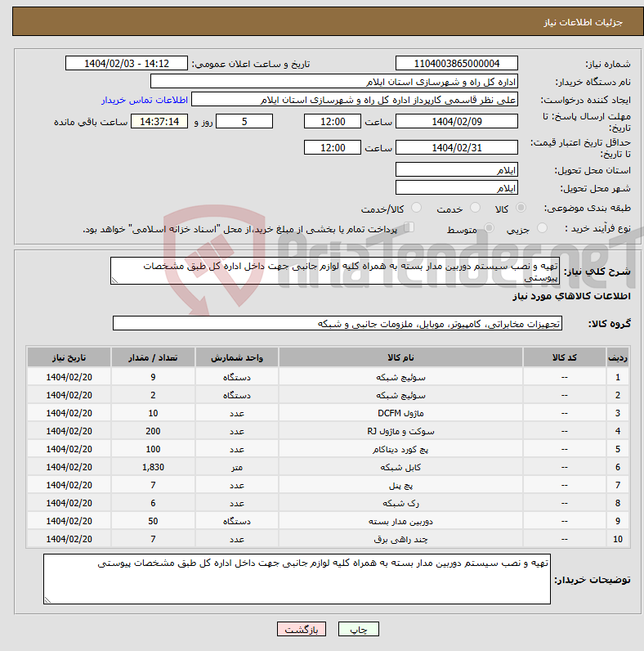Click the resize handle of شرح کلی نیاز textarea

pyautogui.click(x=115, y=281)
